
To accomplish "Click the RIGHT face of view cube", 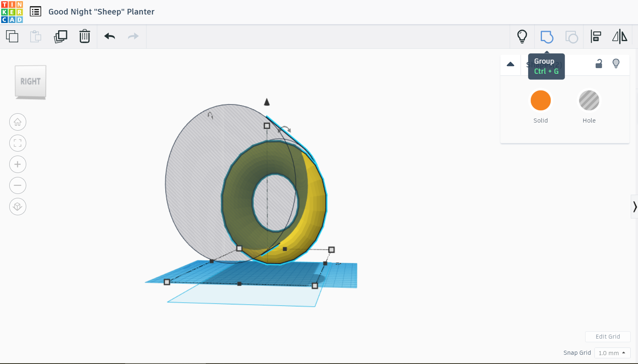I will (x=31, y=81).
